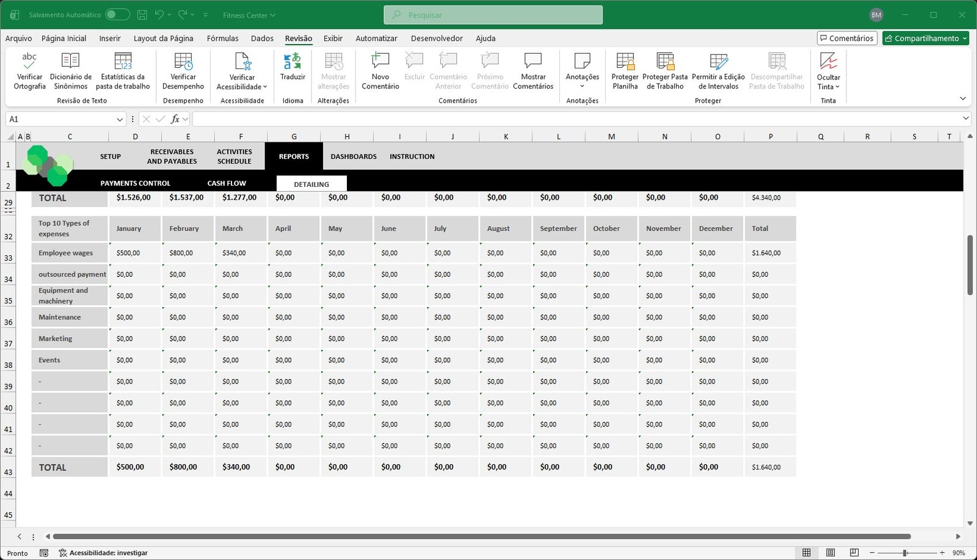Click the Traduzir translate icon
The image size is (977, 560).
point(292,62)
